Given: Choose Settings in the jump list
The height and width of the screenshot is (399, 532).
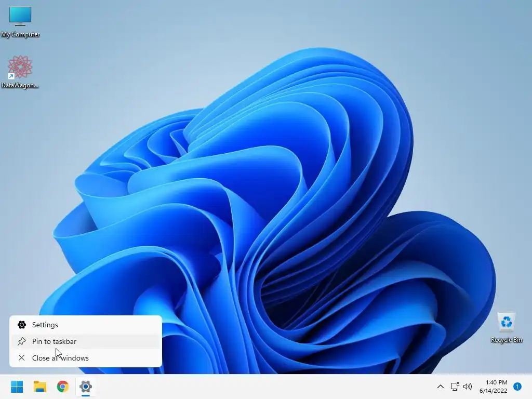Looking at the screenshot, I should [86, 325].
